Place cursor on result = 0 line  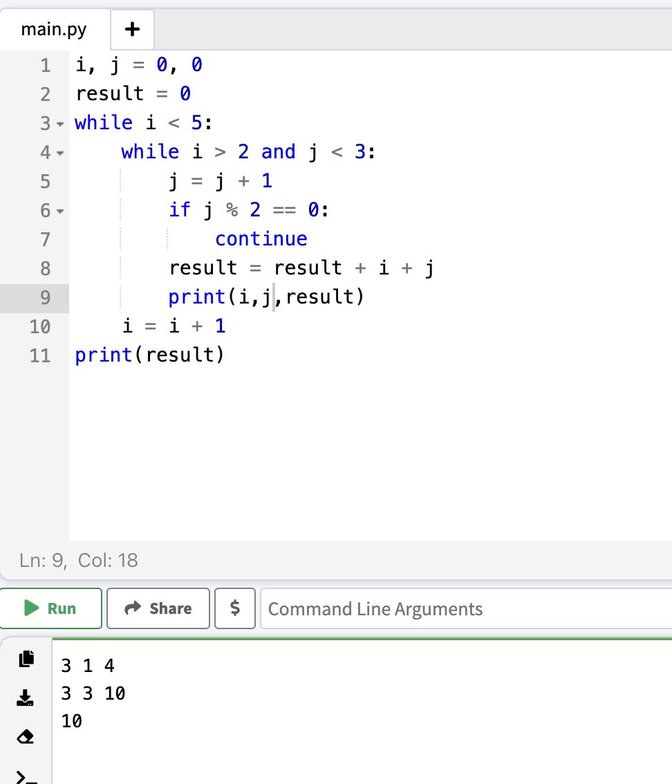[x=133, y=94]
